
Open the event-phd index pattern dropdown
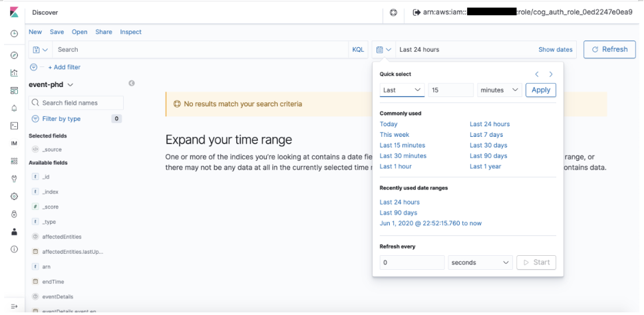coord(51,85)
